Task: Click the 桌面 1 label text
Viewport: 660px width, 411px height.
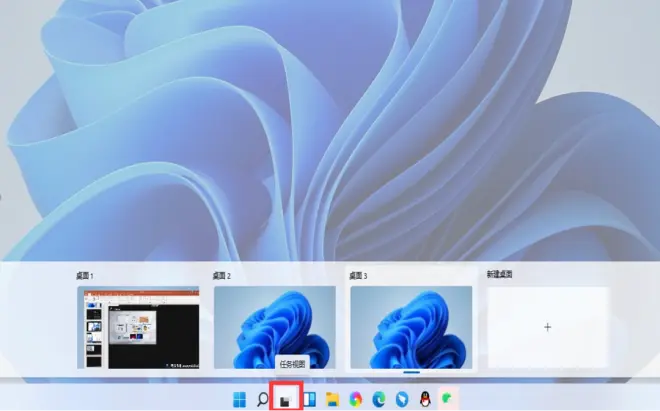Action: click(84, 275)
